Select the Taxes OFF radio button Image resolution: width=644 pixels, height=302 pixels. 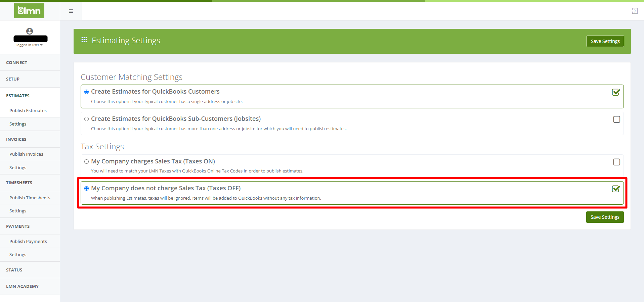click(87, 189)
